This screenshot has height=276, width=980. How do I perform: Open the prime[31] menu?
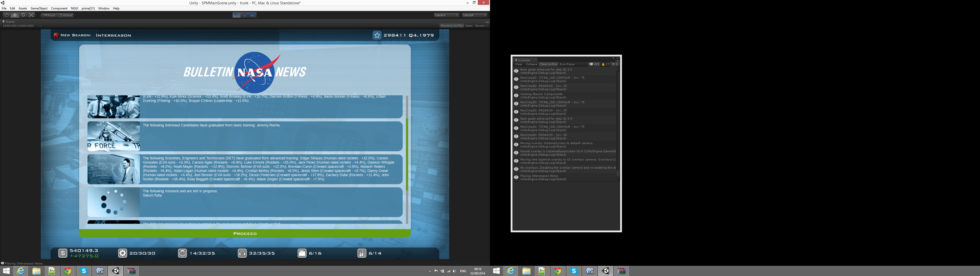pos(88,8)
